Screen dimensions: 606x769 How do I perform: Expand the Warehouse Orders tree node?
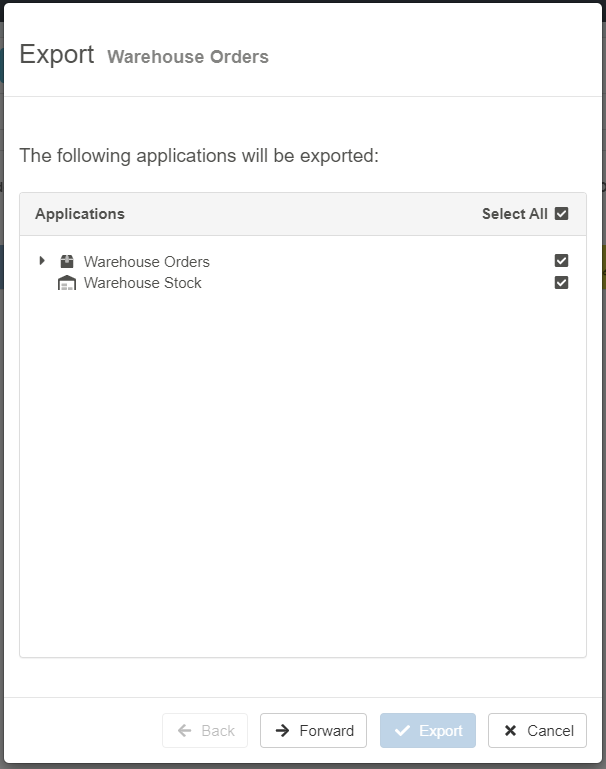click(42, 261)
